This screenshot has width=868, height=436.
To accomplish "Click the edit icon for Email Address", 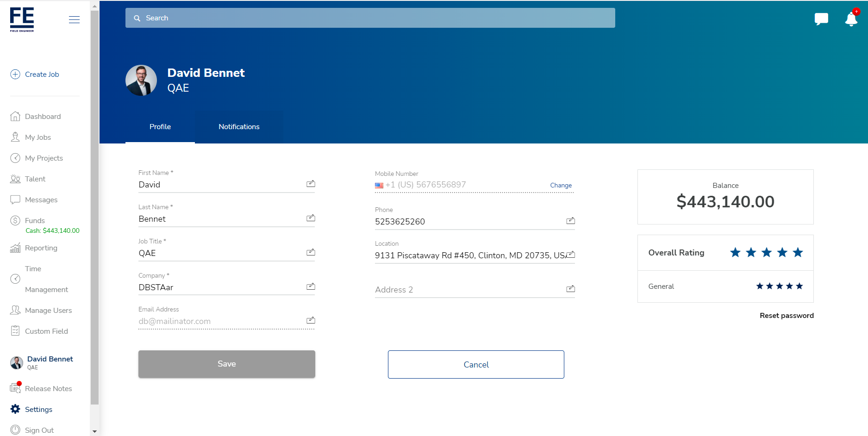I will pyautogui.click(x=311, y=320).
